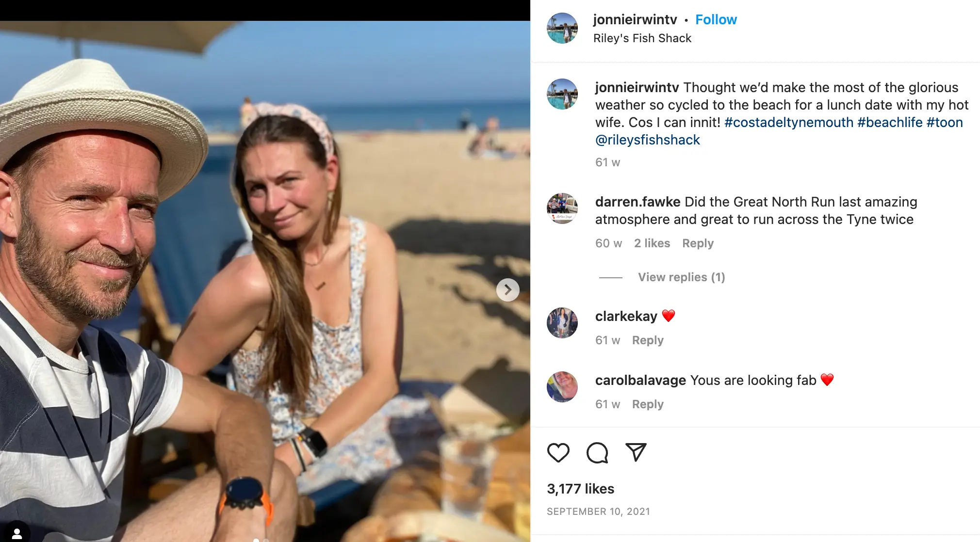Click clarkekay's profile avatar
Viewport: 980px width, 542px height.
(x=562, y=322)
